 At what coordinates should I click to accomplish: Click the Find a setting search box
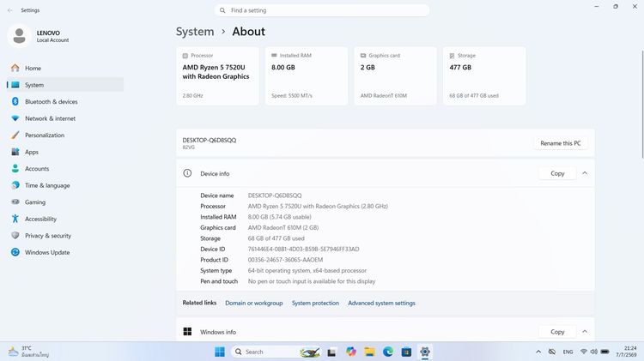tap(322, 10)
